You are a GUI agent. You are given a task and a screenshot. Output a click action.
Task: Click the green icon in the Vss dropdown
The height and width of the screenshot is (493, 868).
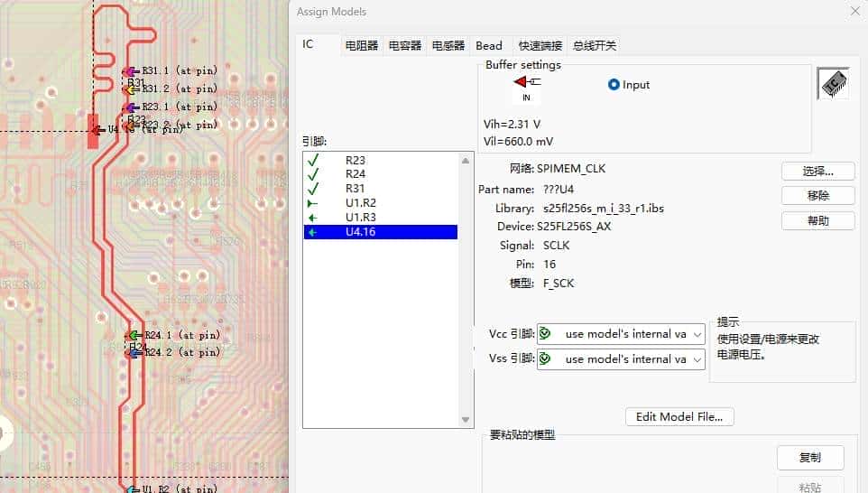click(x=545, y=358)
